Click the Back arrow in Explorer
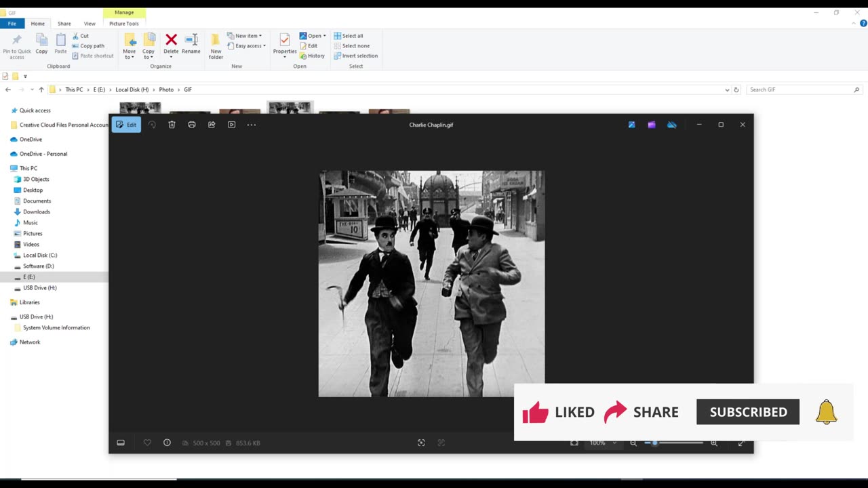This screenshot has width=868, height=488. [x=7, y=89]
